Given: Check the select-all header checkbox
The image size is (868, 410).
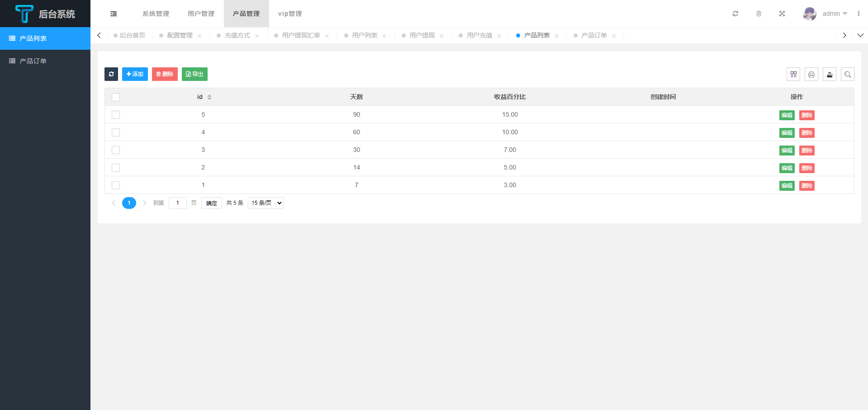Looking at the screenshot, I should point(116,97).
